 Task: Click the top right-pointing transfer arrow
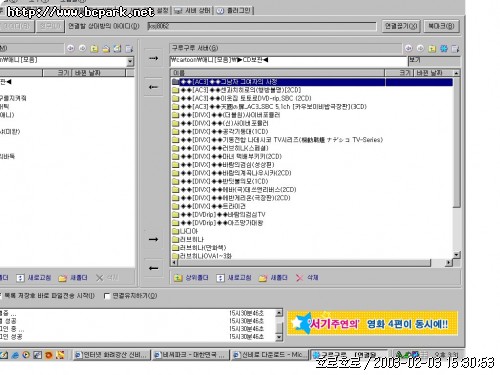[153, 58]
